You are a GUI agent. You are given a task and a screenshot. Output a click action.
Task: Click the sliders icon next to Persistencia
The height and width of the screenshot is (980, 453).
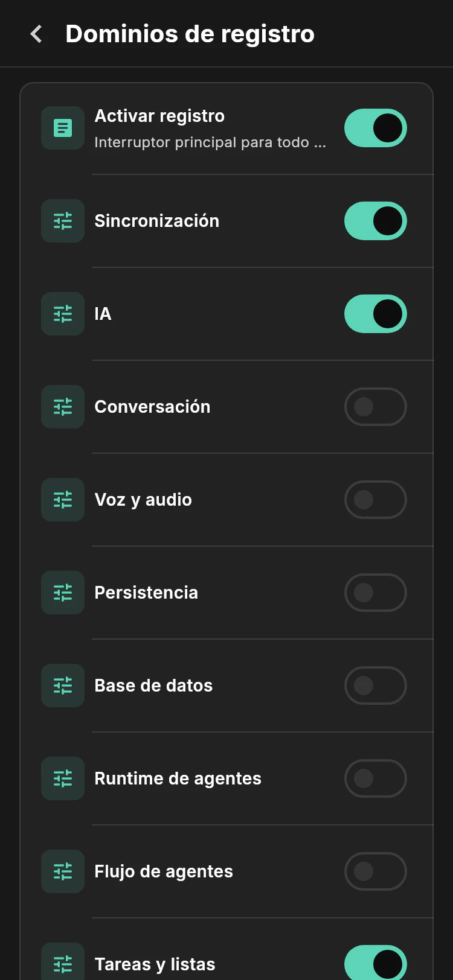click(x=63, y=593)
